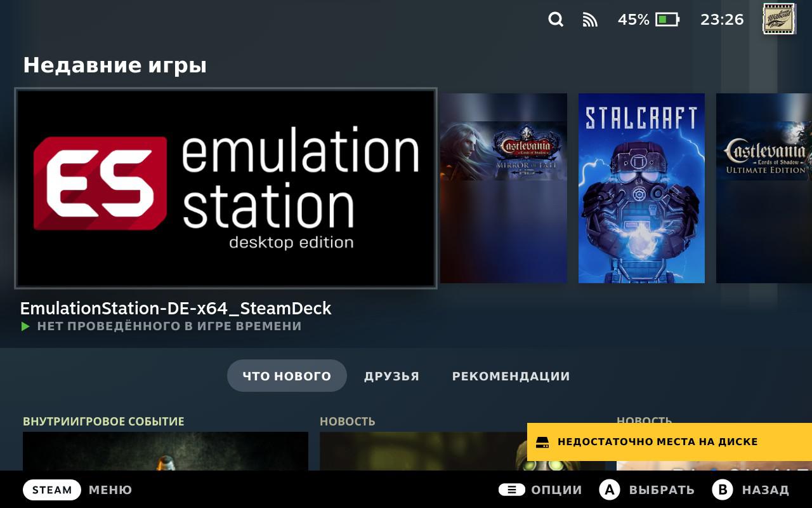The width and height of the screenshot is (812, 508).
Task: Switch to the РЕКОМЕНДАЦИИ tab
Action: [x=511, y=376]
